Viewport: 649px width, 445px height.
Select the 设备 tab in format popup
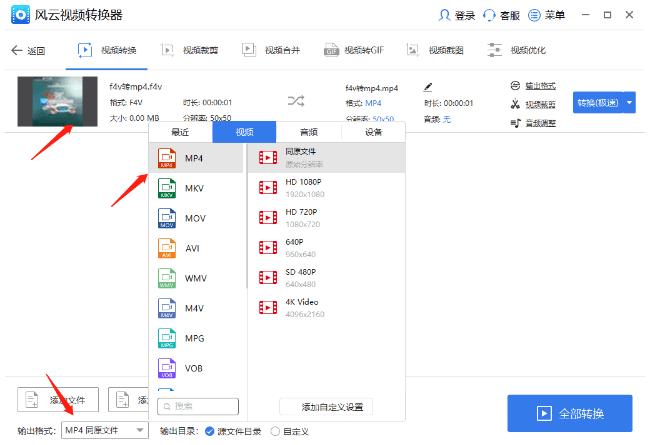(x=373, y=132)
